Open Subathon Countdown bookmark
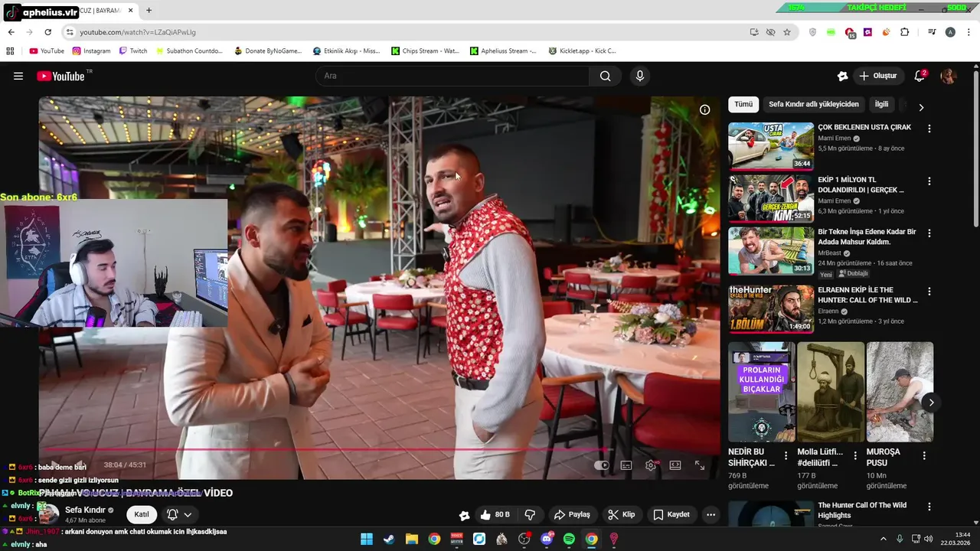Image resolution: width=980 pixels, height=551 pixels. 189,51
